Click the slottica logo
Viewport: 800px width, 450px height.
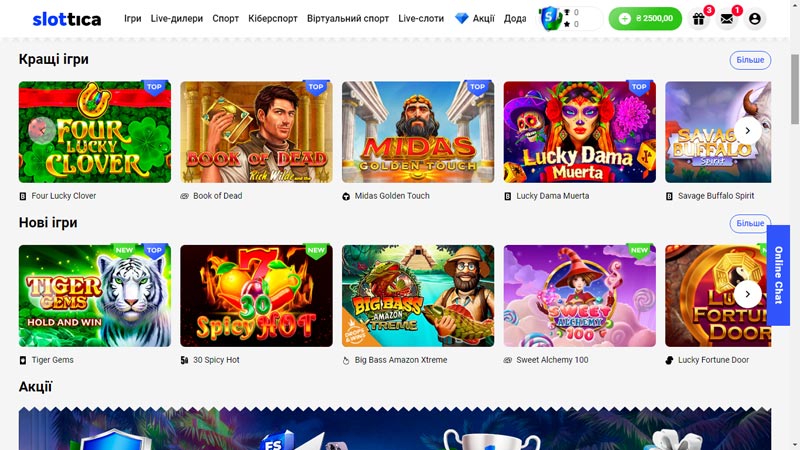click(x=67, y=19)
